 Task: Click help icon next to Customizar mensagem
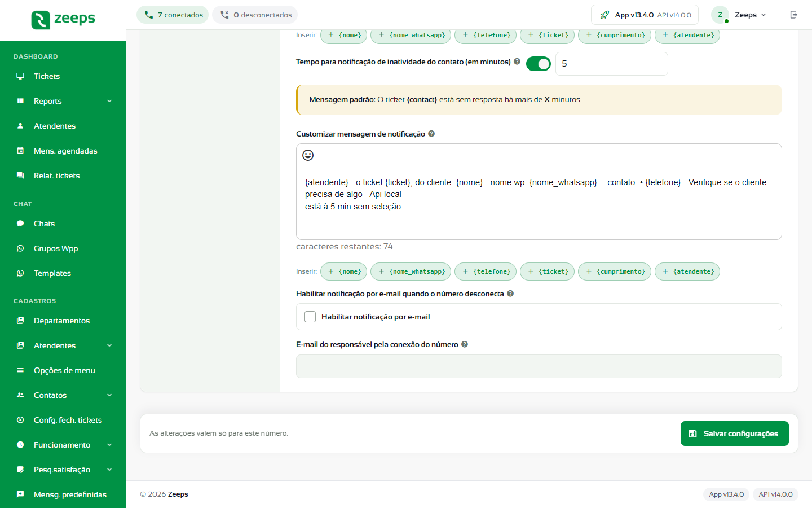[431, 134]
